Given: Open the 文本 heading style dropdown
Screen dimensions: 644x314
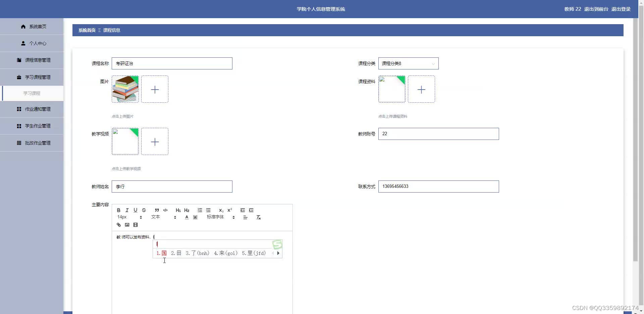Looking at the screenshot, I should [x=164, y=217].
